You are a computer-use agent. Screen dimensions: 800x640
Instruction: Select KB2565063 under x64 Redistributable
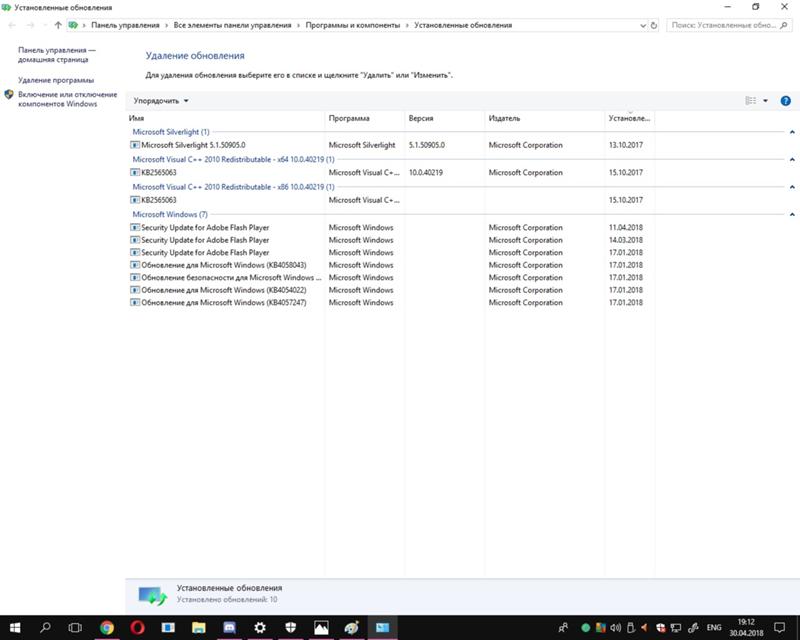tap(391, 173)
